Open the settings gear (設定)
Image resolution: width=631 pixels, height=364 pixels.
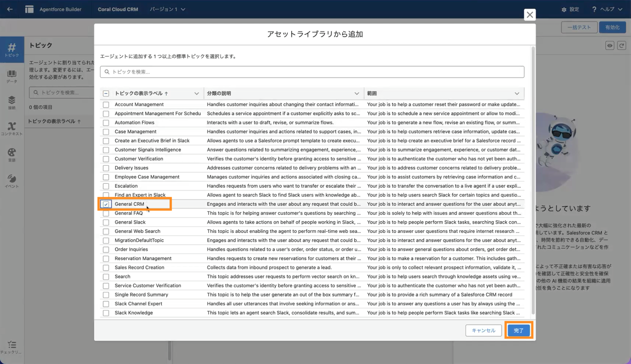(x=570, y=9)
